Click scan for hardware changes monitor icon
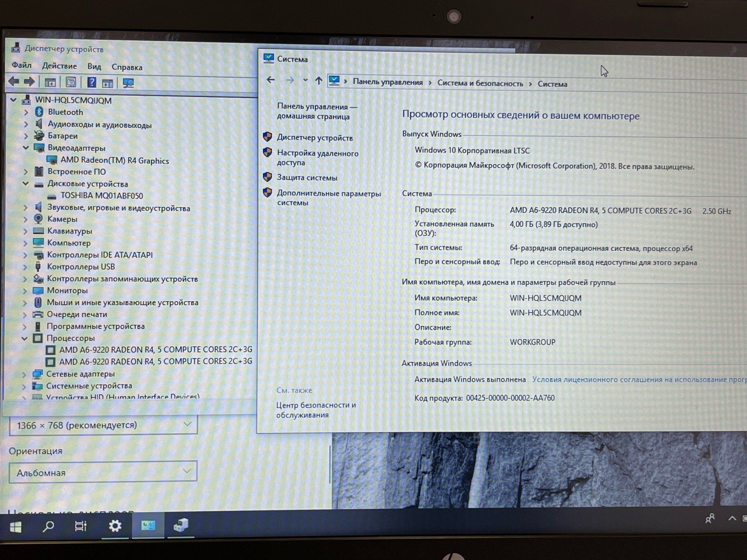Viewport: 747px width, 560px height. [x=128, y=83]
